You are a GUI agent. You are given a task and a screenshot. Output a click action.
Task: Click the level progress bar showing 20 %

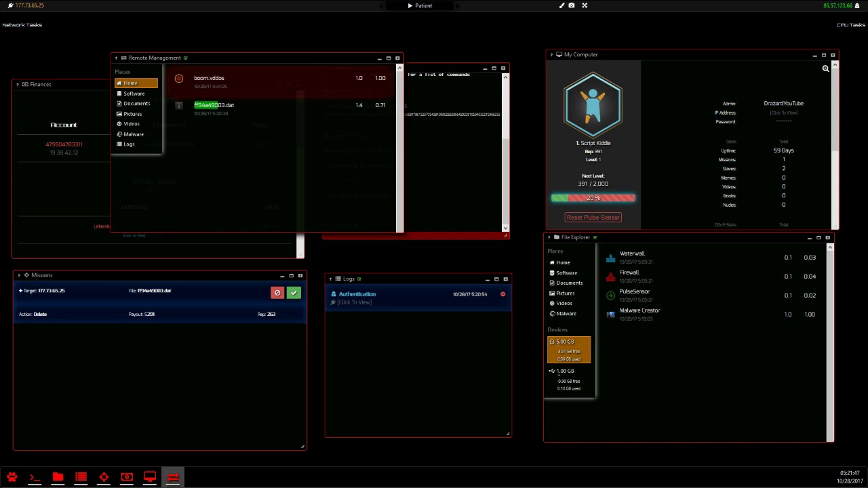tap(593, 198)
